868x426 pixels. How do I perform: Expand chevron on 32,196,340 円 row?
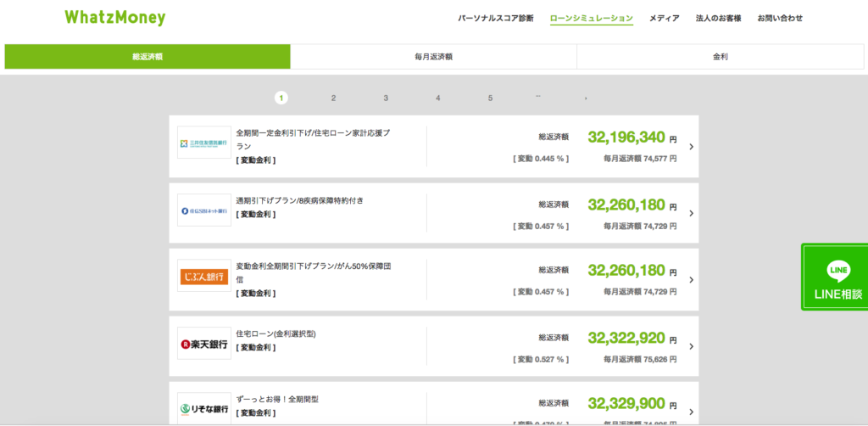tap(692, 147)
